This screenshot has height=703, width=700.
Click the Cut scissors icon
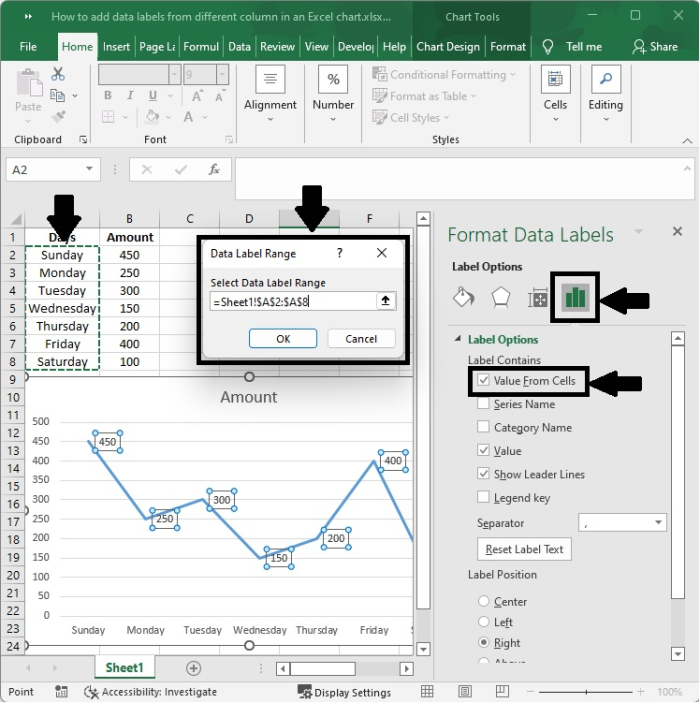pyautogui.click(x=58, y=74)
